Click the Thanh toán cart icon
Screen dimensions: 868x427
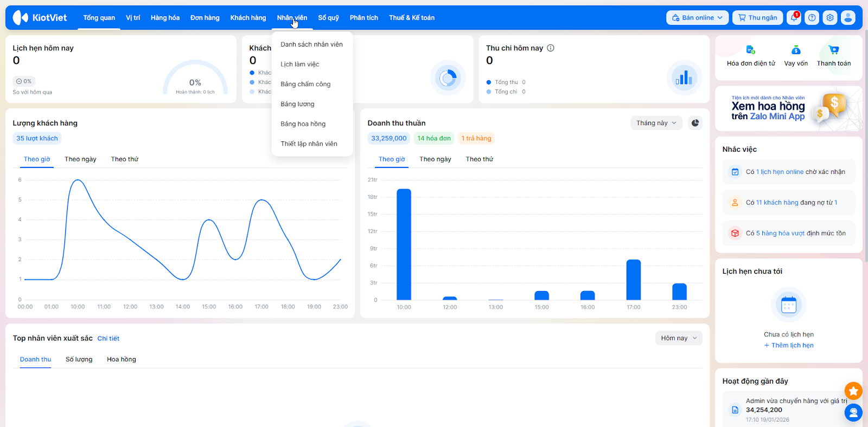(834, 50)
